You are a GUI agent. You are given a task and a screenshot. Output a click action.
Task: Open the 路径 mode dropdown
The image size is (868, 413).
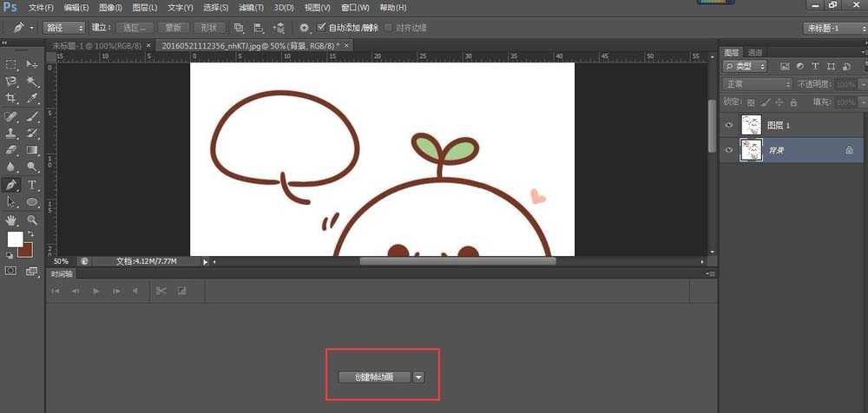[x=64, y=28]
